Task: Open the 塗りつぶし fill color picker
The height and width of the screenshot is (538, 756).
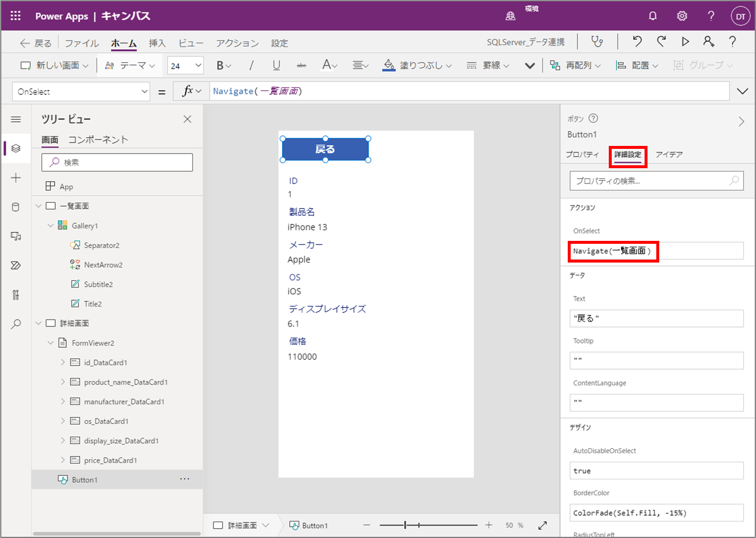Action: pyautogui.click(x=417, y=66)
